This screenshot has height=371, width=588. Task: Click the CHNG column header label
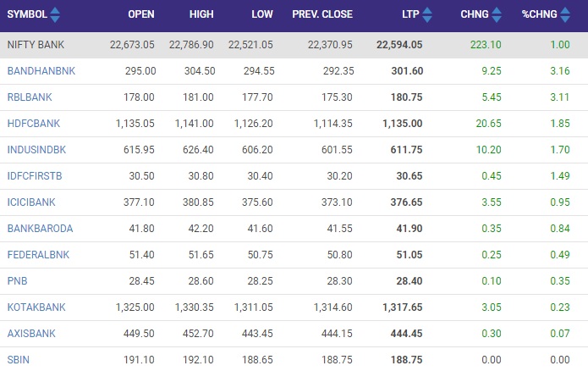click(x=475, y=14)
